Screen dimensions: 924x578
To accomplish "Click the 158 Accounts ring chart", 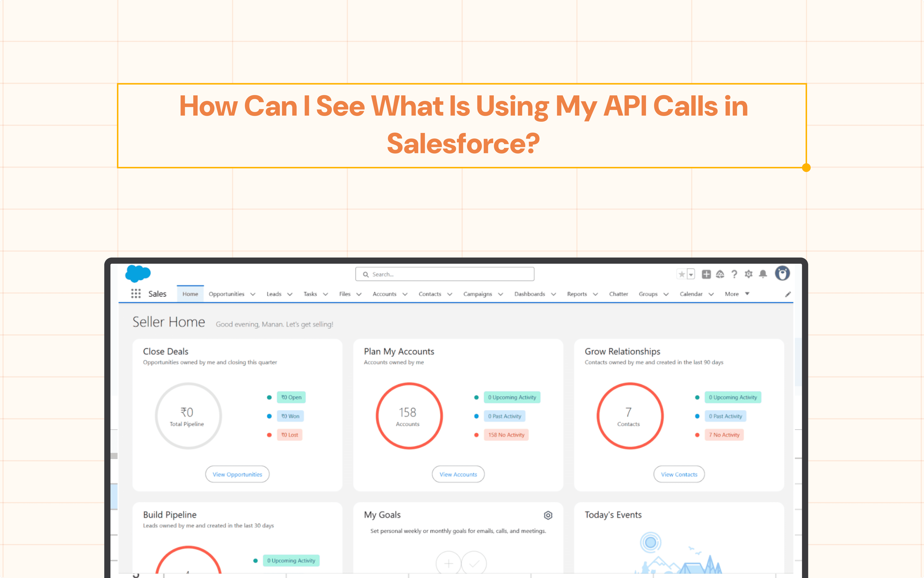I will pyautogui.click(x=409, y=416).
